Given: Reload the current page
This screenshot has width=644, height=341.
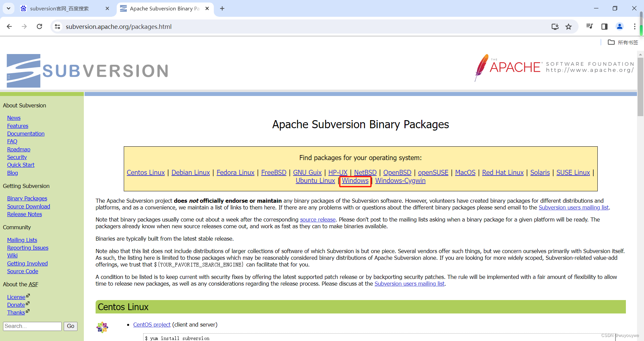Looking at the screenshot, I should pyautogui.click(x=40, y=27).
